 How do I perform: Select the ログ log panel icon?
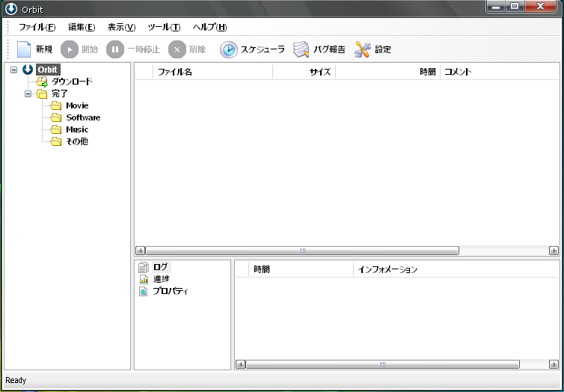click(144, 267)
